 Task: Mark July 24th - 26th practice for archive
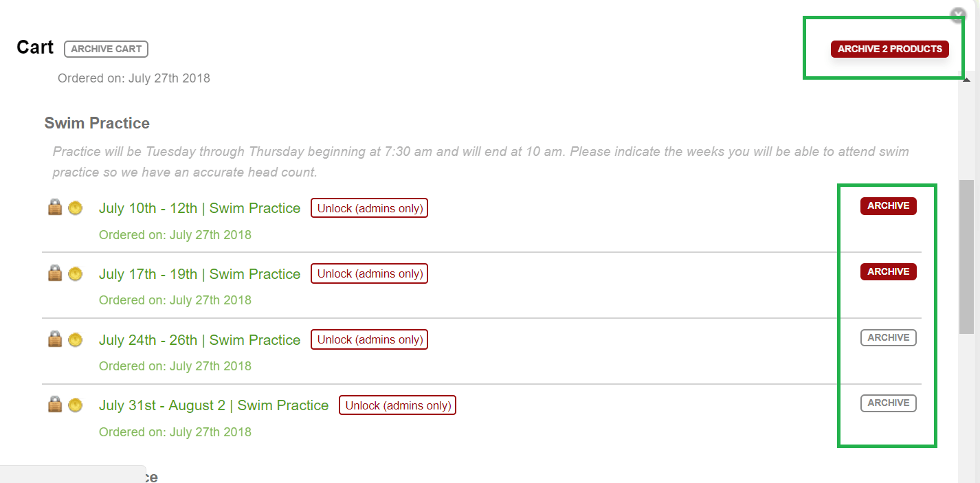[x=888, y=337]
